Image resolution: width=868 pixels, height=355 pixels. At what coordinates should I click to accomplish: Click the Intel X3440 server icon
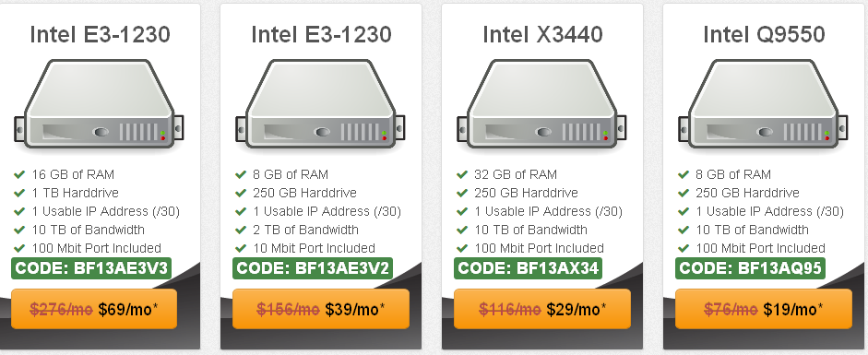pos(542,105)
